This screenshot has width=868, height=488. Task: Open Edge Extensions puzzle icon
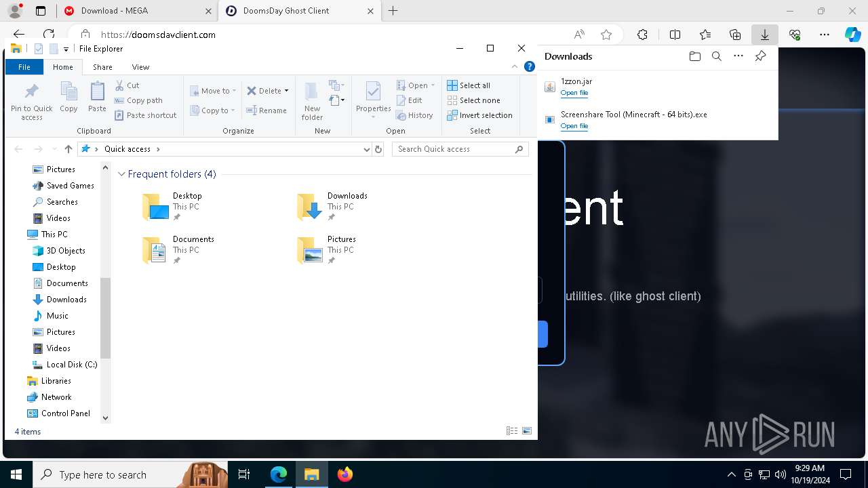[642, 35]
